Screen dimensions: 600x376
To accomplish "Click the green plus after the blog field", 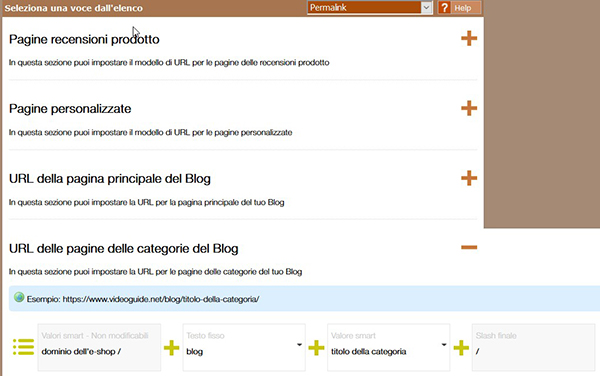I will coord(316,348).
